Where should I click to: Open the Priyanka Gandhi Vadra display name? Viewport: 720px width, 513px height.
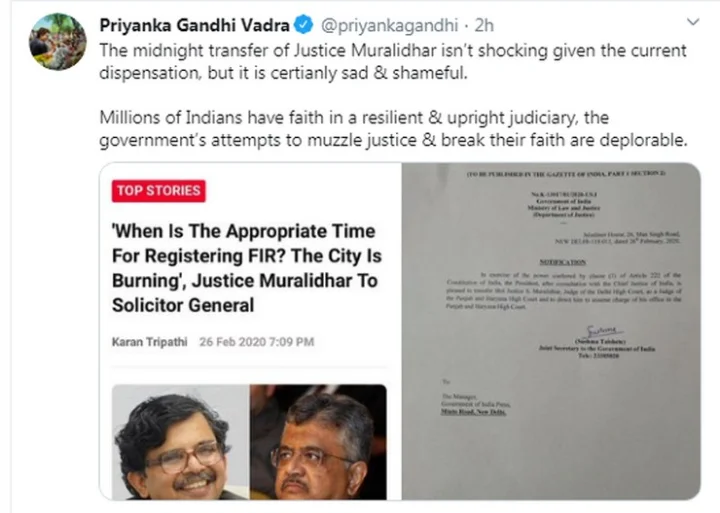[x=194, y=25]
